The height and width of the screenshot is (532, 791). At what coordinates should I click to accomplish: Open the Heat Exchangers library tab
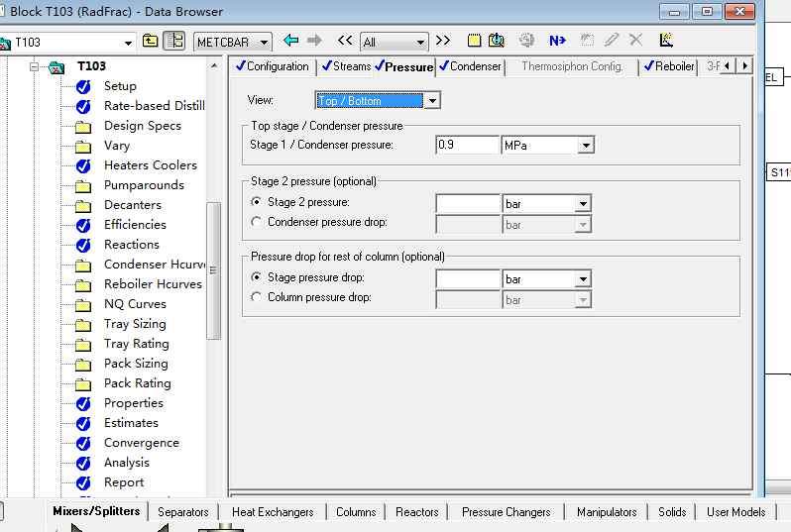(273, 512)
